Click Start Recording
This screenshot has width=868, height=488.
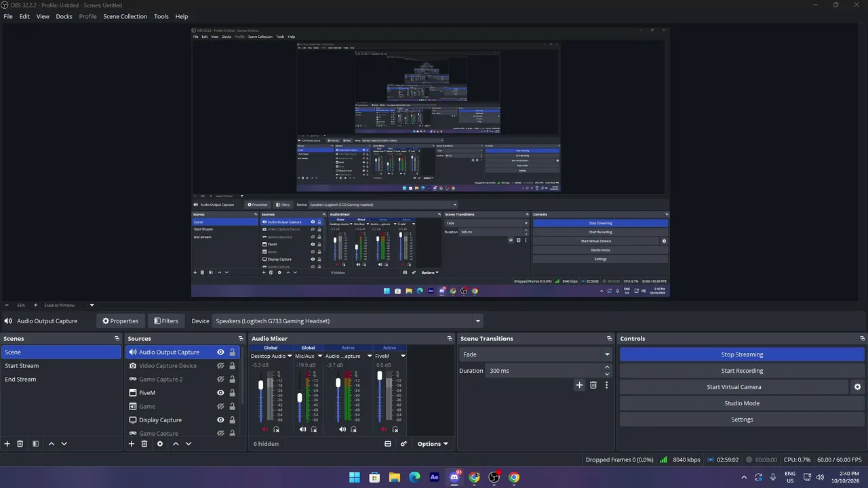coord(742,371)
